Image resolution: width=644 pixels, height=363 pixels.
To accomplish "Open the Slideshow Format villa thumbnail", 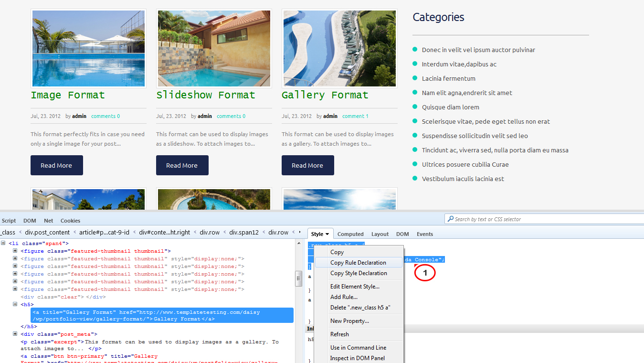I will [x=214, y=48].
